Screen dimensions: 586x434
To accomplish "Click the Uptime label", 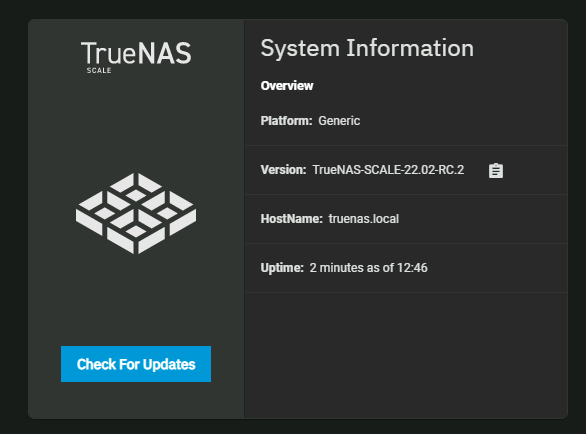I will click(x=282, y=268).
